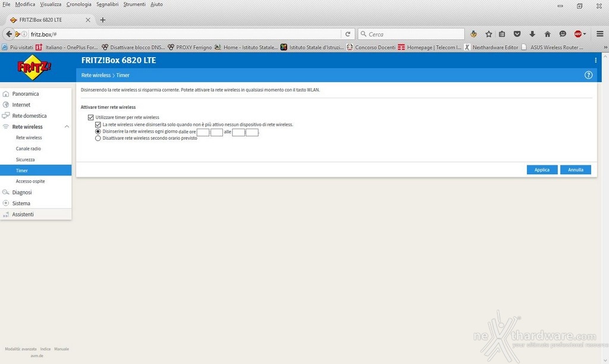Viewport: 609px width, 364px height.
Task: Open the help question mark icon
Action: (588, 75)
